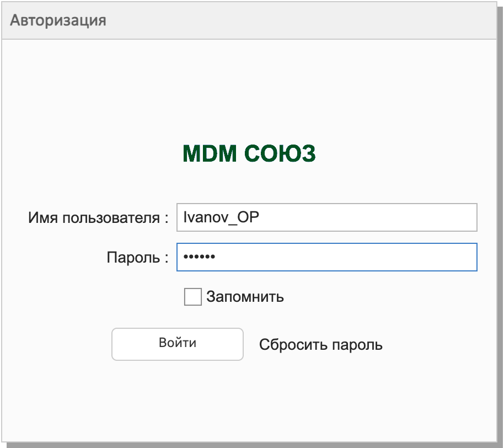The width and height of the screenshot is (504, 448).
Task: Click the Авторизация title bar
Action: 251,21
